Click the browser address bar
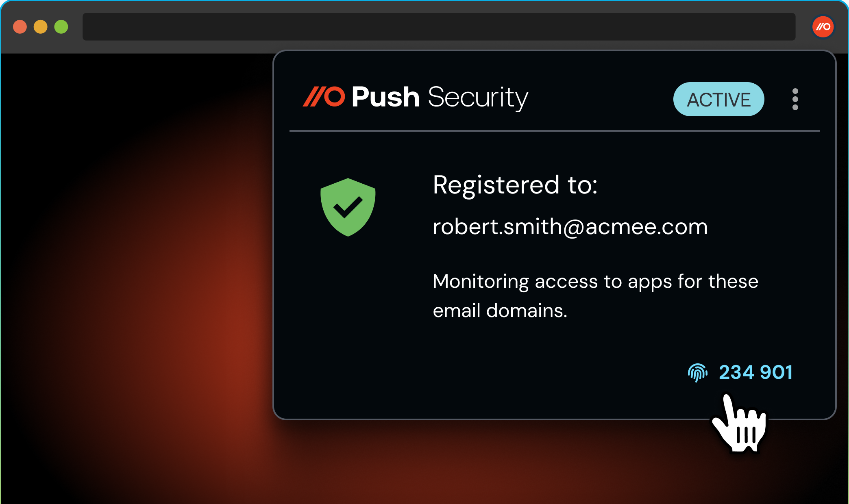 (x=439, y=27)
